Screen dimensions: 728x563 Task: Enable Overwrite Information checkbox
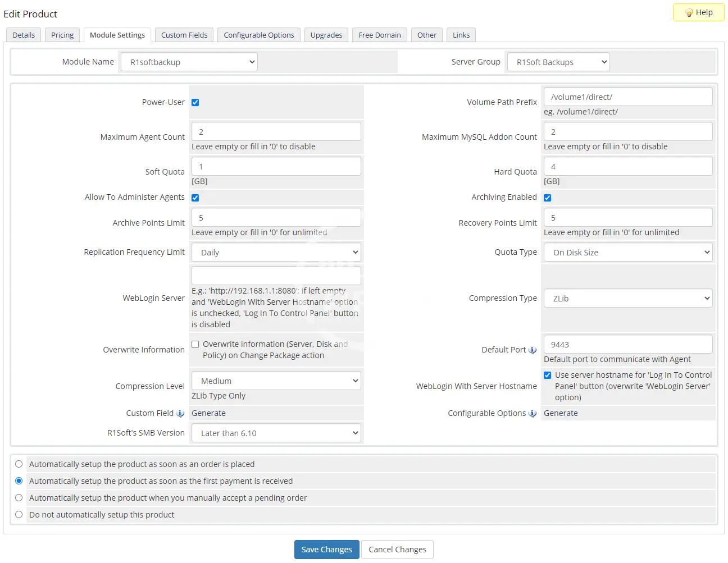(x=195, y=345)
